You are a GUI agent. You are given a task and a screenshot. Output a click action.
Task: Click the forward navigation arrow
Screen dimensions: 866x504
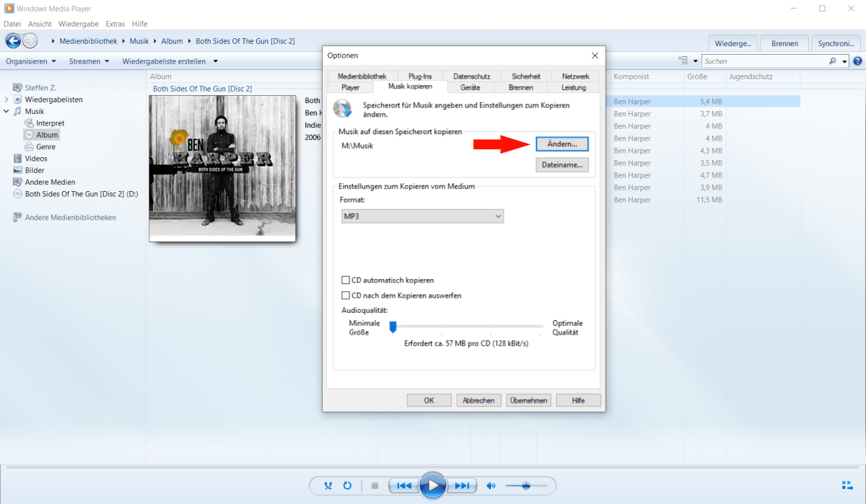point(30,41)
